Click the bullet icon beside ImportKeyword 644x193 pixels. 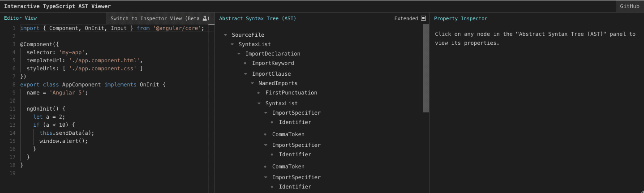tap(245, 63)
